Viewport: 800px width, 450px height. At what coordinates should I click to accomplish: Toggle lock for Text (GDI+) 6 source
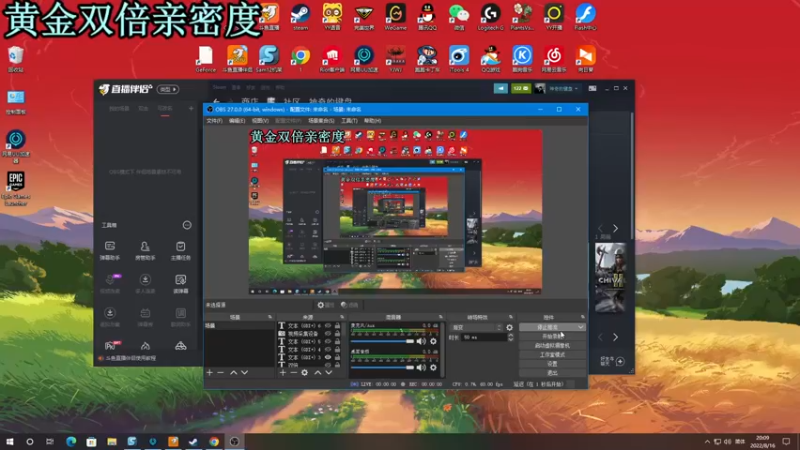point(337,326)
